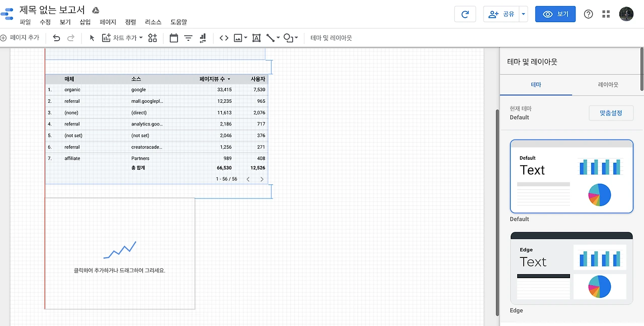The image size is (644, 326).
Task: Click the 사용자 column header
Action: tap(258, 79)
